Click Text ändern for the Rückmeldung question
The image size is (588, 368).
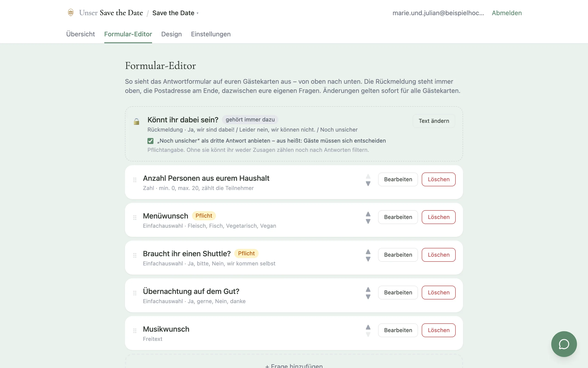434,121
